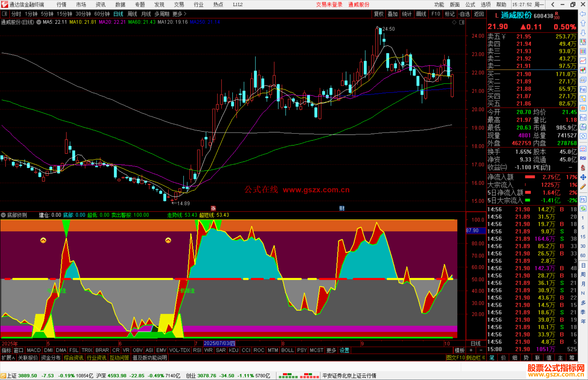Toggle the 底部侦测 indicator round button
588x380 pixels.
[3, 215]
